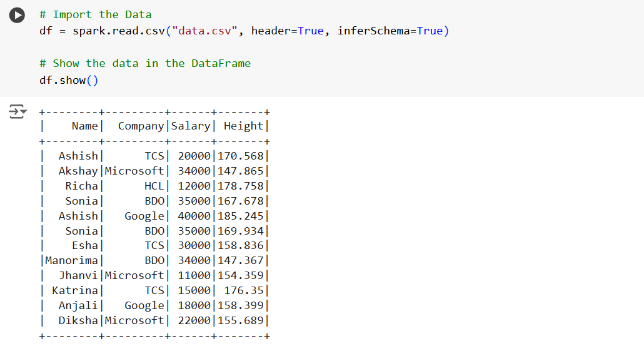Select the Company column header
644x346 pixels.
(141, 126)
